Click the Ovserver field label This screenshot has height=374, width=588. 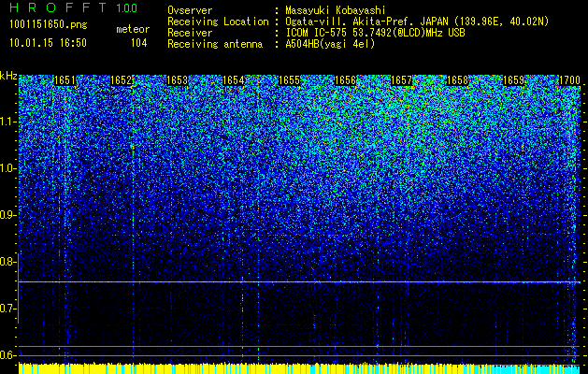point(190,10)
